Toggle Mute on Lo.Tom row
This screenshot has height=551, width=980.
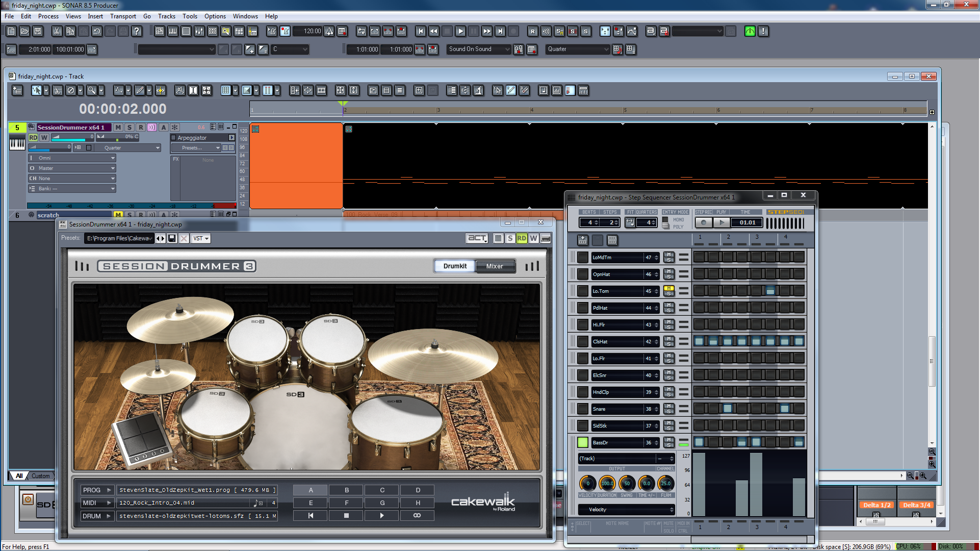pos(669,288)
